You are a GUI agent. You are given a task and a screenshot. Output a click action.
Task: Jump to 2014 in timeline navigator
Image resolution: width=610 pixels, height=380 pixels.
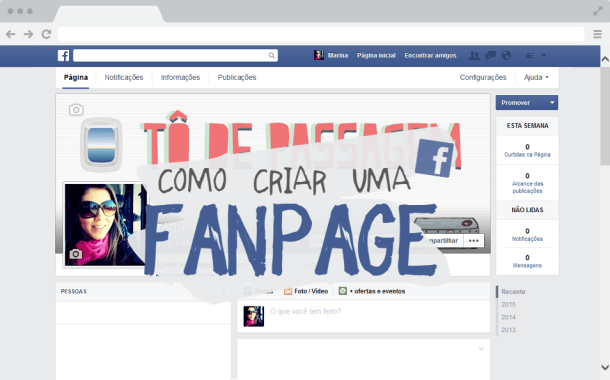[508, 317]
